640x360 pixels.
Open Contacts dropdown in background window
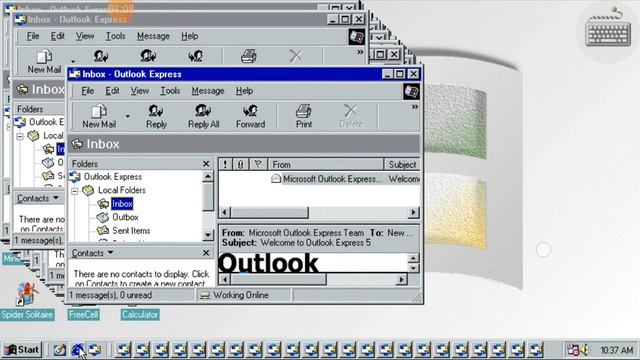(38, 198)
